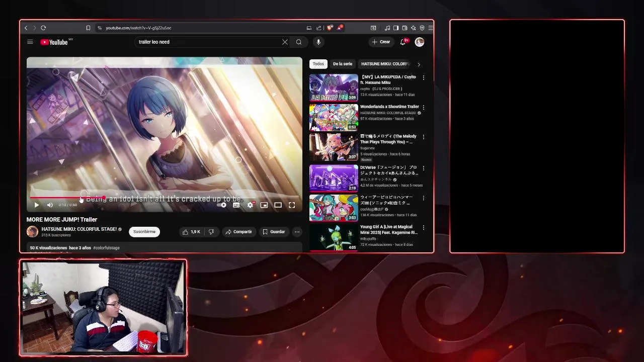Subscribe with the Suscribirme button
Image resolution: width=644 pixels, height=362 pixels.
pyautogui.click(x=144, y=232)
